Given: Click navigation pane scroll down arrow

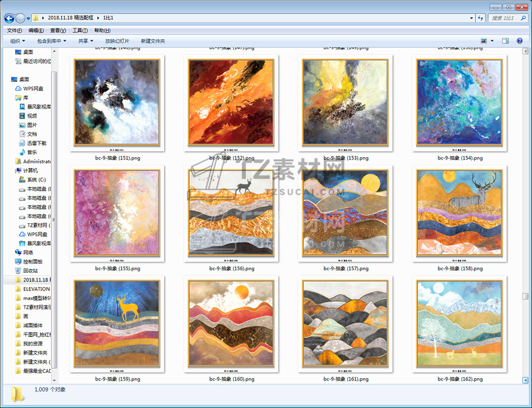Looking at the screenshot, I should pyautogui.click(x=54, y=380).
